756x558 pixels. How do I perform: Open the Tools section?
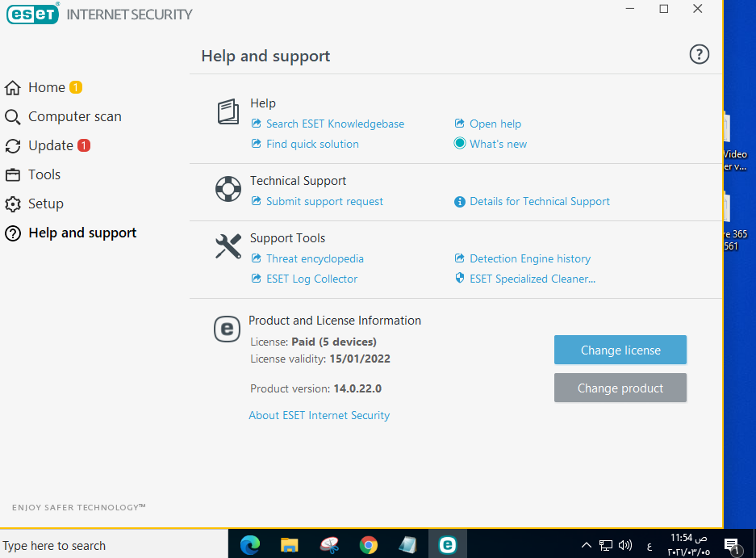tap(44, 174)
